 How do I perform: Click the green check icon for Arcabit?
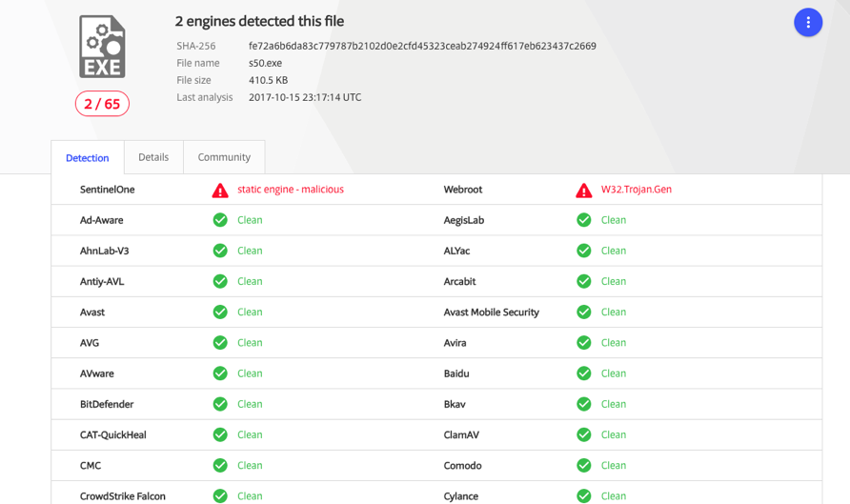point(584,281)
